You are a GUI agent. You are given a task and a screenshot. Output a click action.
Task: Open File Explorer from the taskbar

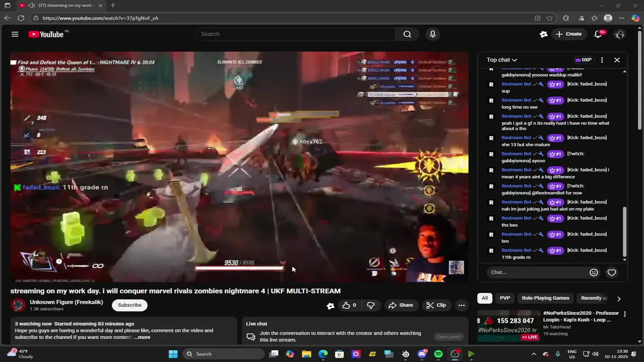pos(306,354)
